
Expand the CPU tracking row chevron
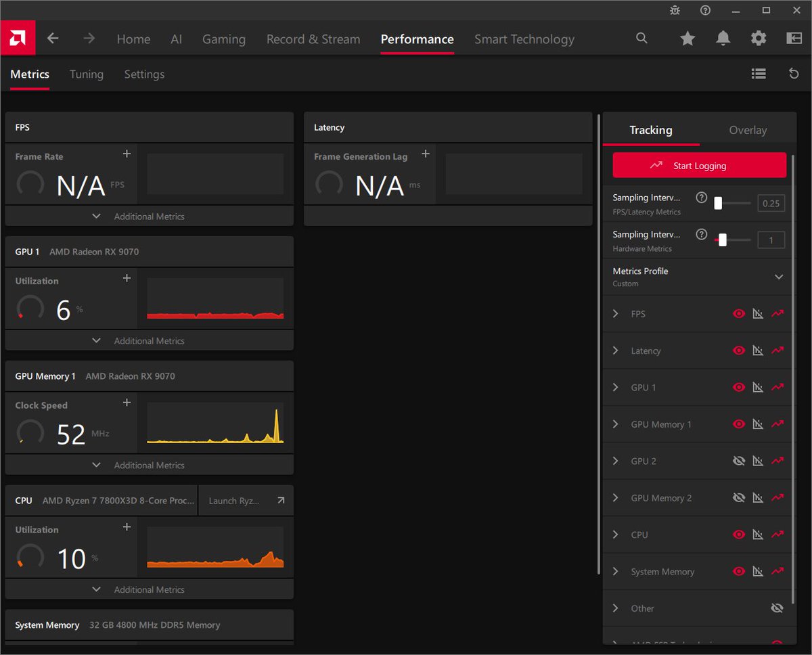click(615, 535)
